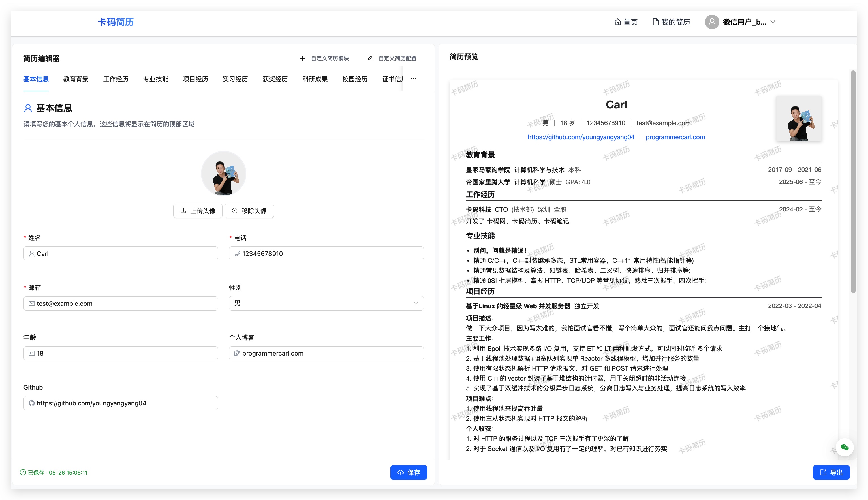Click the plus icon beside 自定义简历模块
868x500 pixels.
(x=302, y=58)
